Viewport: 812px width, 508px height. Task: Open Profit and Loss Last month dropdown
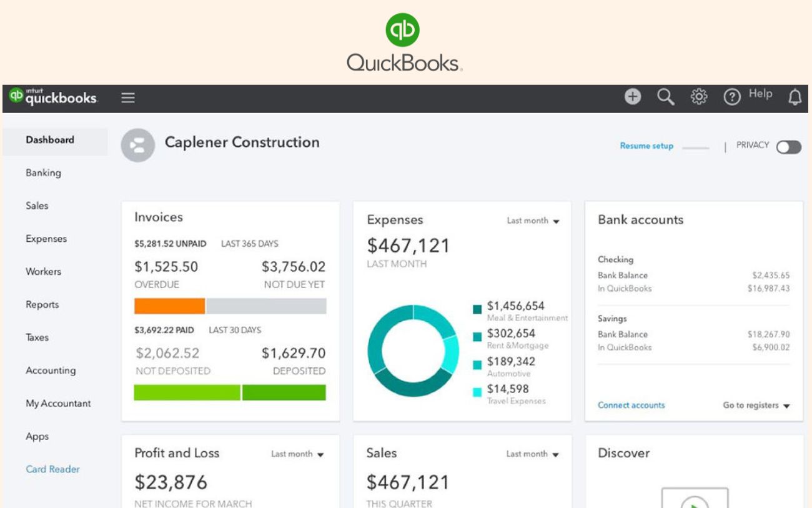point(297,454)
